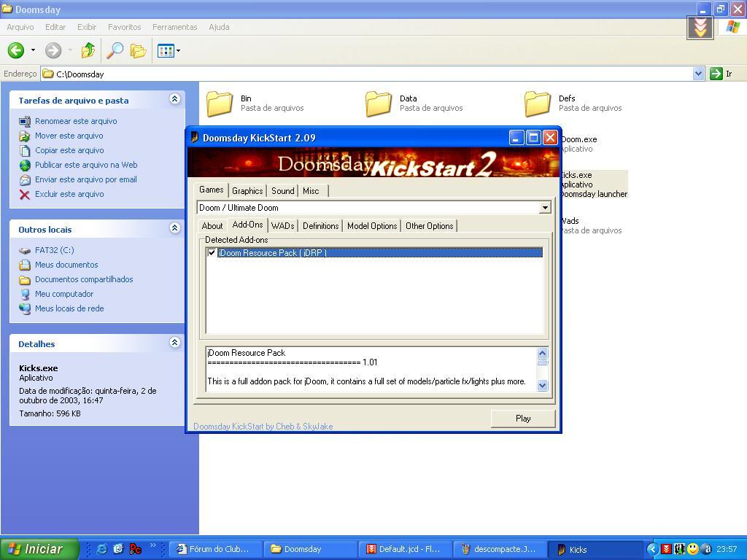Image resolution: width=747 pixels, height=560 pixels.
Task: Open the Other Options sub-tab
Action: [429, 226]
